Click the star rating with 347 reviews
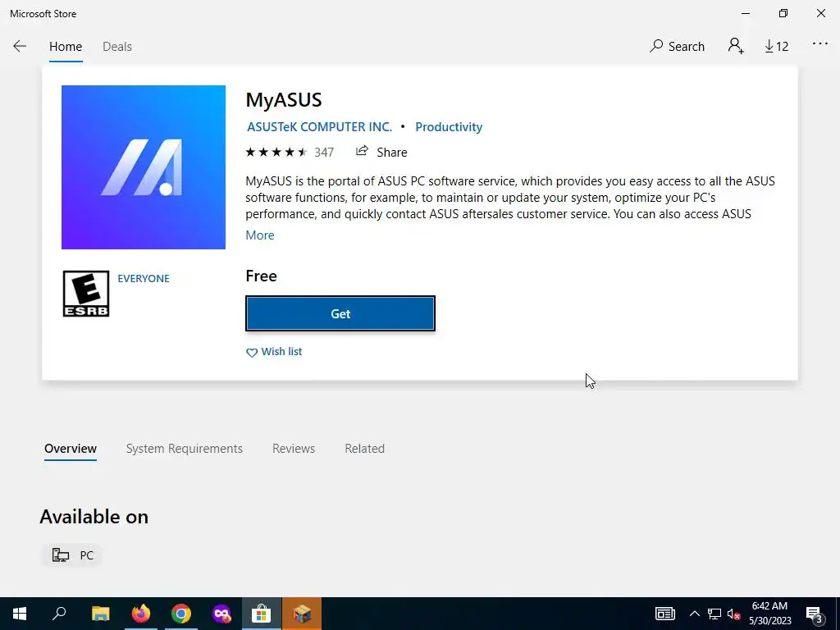The height and width of the screenshot is (630, 840). (x=290, y=152)
